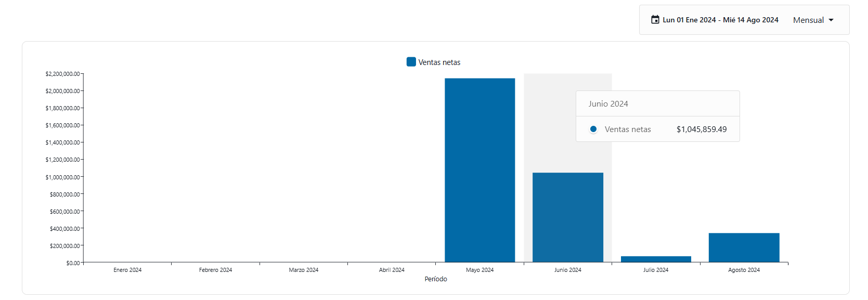The height and width of the screenshot is (300, 868).
Task: Click the Marzo 2024 axis label
Action: [304, 270]
